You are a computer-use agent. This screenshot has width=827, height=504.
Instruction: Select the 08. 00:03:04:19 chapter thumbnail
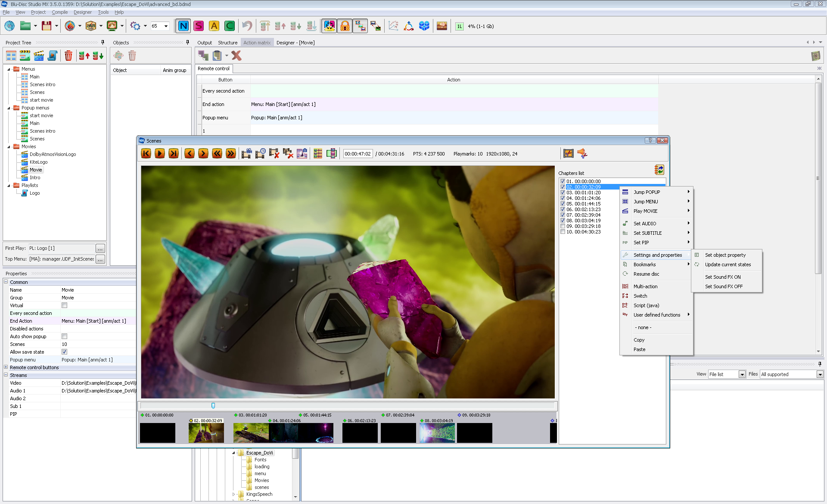[437, 432]
